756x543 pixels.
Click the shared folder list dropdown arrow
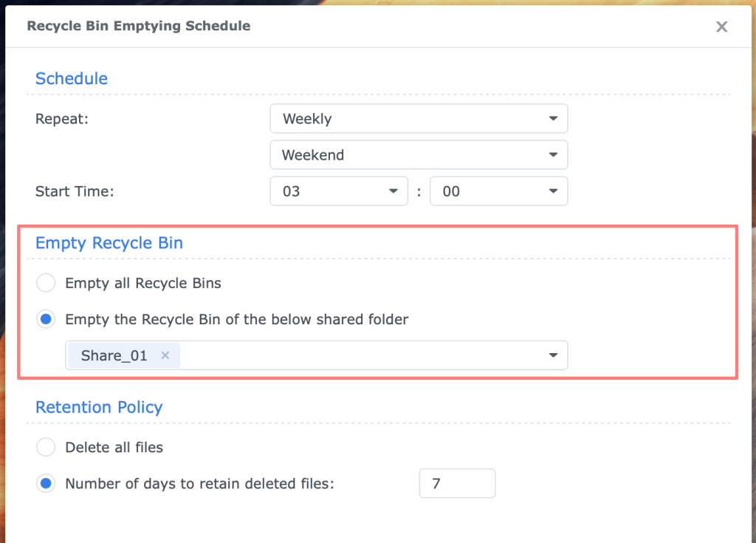click(553, 355)
